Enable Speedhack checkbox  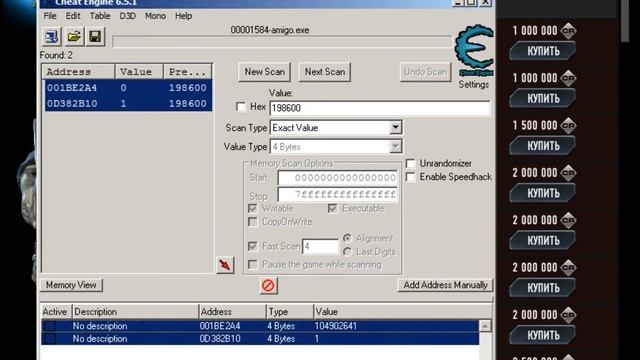pos(410,177)
